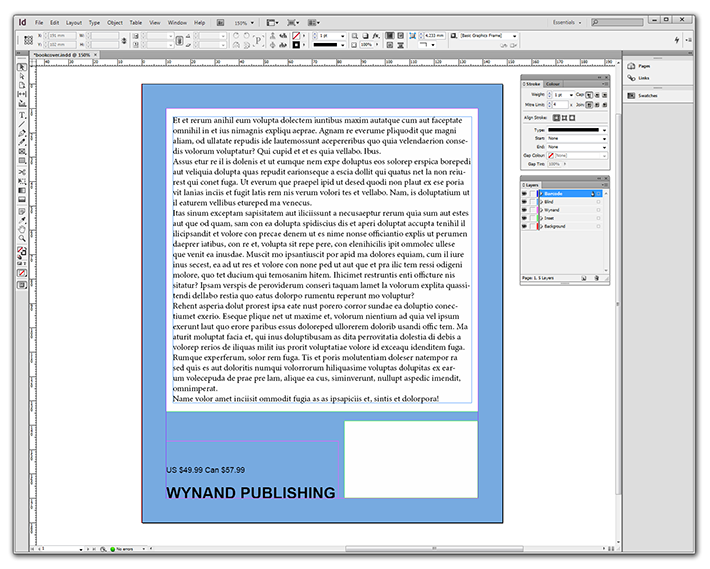Open the Layout menu
The height and width of the screenshot is (569, 710).
(x=74, y=23)
